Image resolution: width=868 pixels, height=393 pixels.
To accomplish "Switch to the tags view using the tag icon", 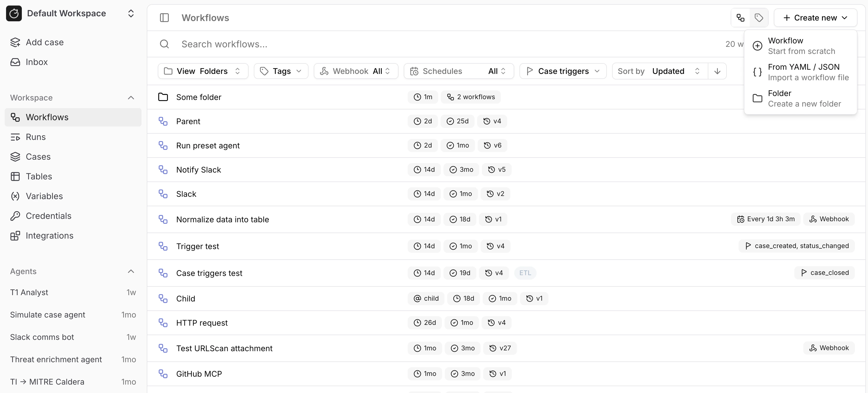I will pyautogui.click(x=759, y=18).
